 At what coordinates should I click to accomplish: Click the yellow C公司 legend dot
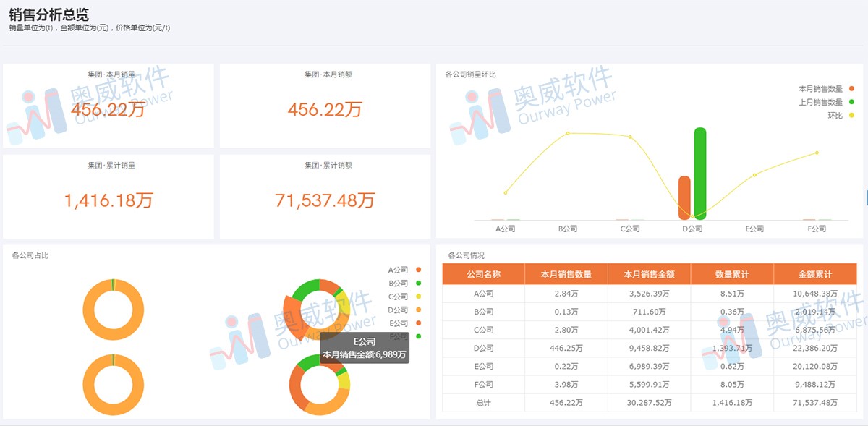(x=418, y=296)
